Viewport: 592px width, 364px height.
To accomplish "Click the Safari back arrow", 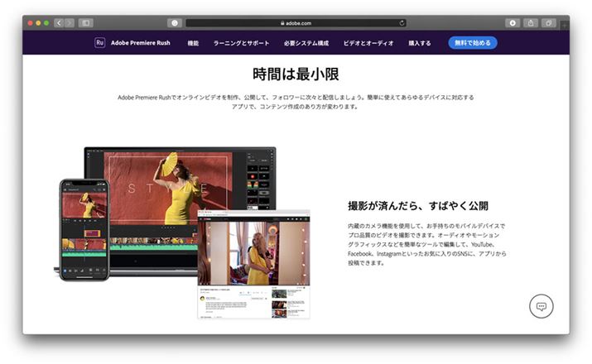I will (x=59, y=23).
